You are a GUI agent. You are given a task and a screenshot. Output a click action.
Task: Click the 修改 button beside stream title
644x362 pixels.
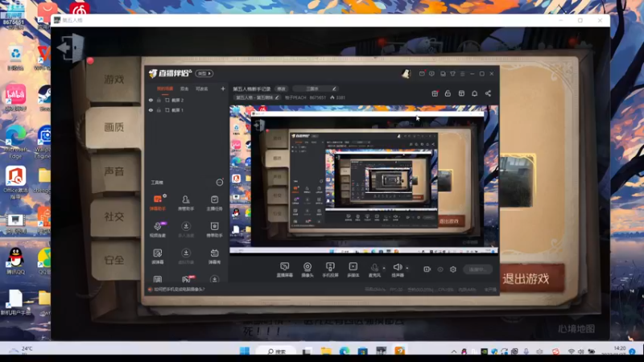tap(281, 88)
